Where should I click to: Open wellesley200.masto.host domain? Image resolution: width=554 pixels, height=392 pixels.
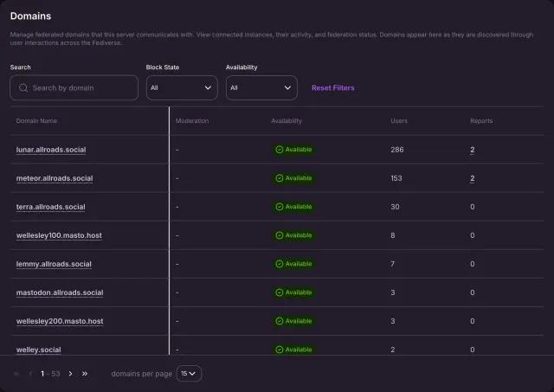point(60,321)
